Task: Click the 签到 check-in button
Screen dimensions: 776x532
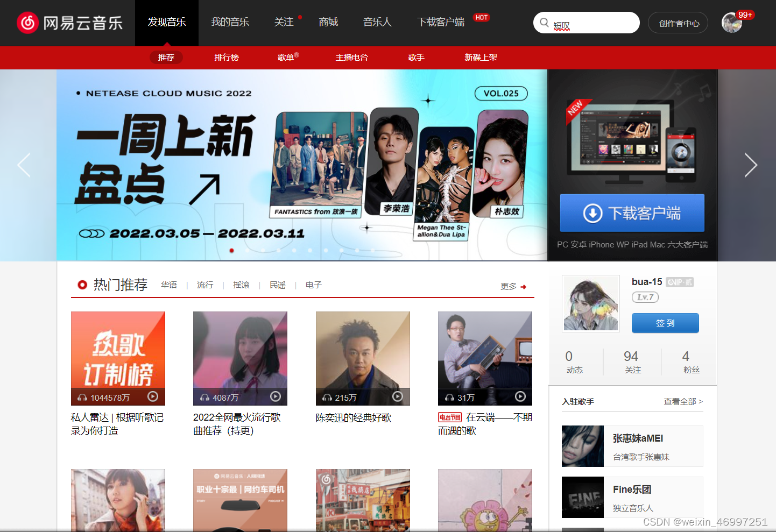Action: pyautogui.click(x=665, y=323)
